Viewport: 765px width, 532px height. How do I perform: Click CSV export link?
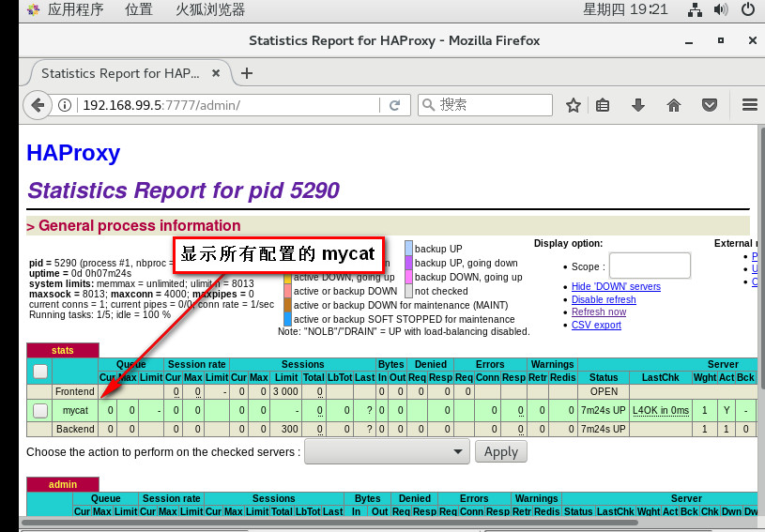[x=596, y=325]
